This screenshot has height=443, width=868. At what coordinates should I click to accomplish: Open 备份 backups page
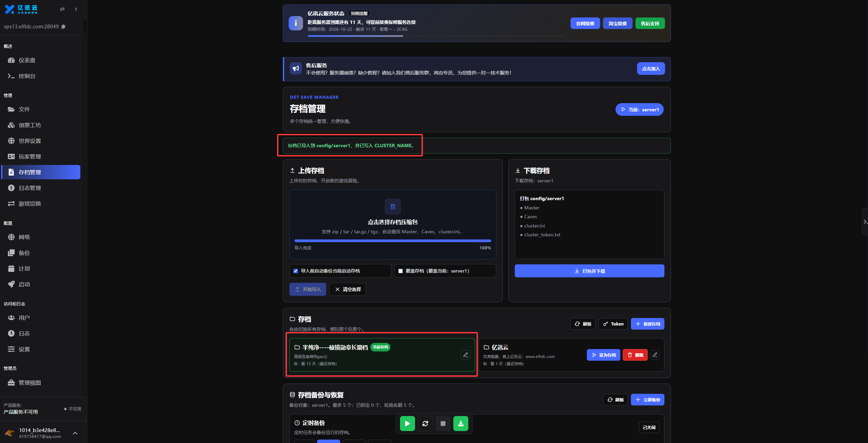(x=41, y=253)
